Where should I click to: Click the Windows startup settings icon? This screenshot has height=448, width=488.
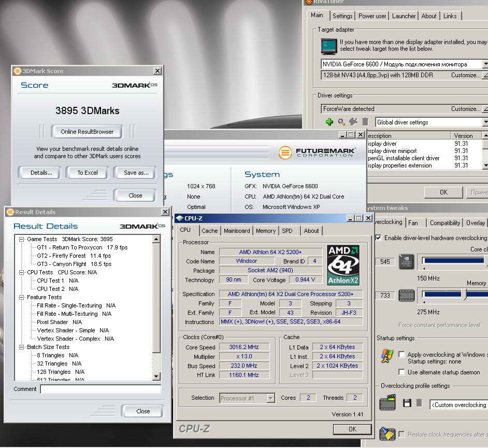387,356
